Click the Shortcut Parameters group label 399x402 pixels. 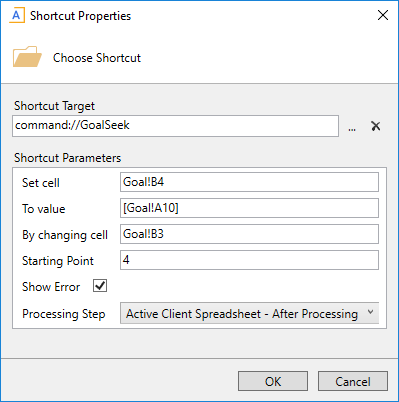(67, 158)
